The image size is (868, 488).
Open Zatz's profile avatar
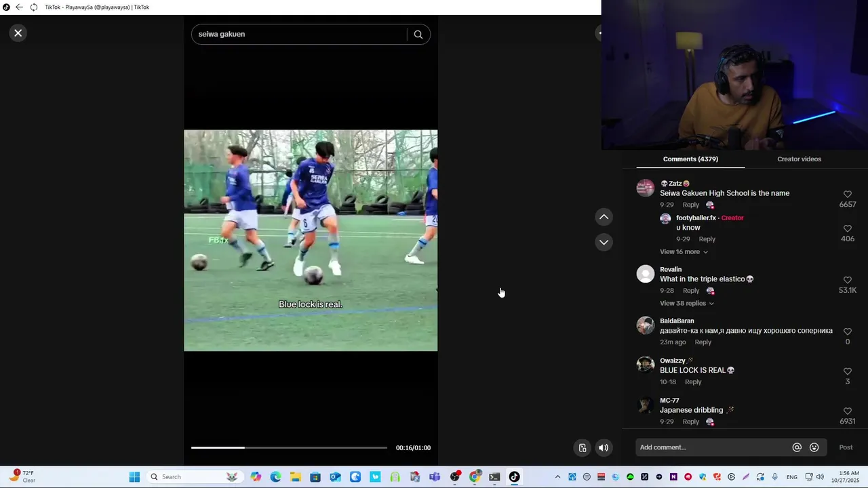(x=645, y=188)
